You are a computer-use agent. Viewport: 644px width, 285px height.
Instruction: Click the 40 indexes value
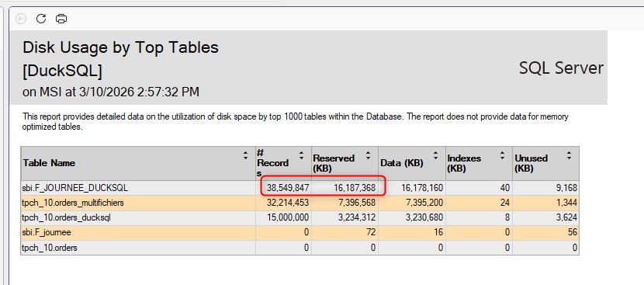tap(505, 188)
